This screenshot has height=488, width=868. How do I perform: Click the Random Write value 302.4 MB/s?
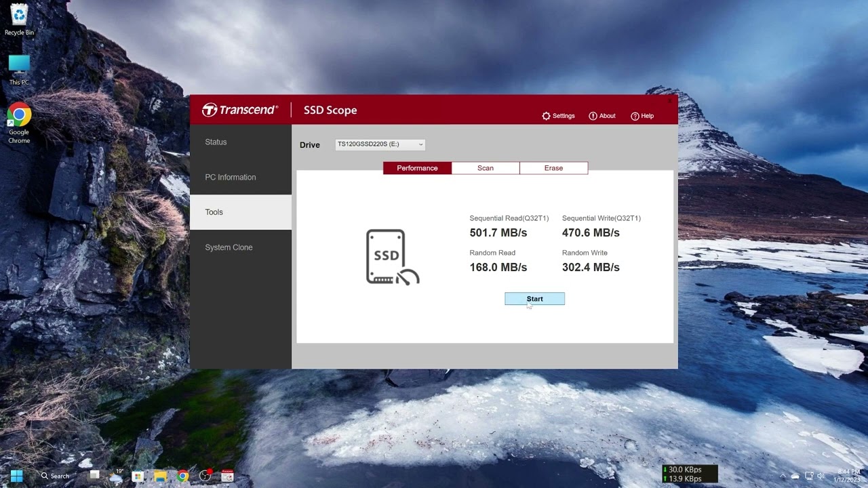(x=591, y=267)
